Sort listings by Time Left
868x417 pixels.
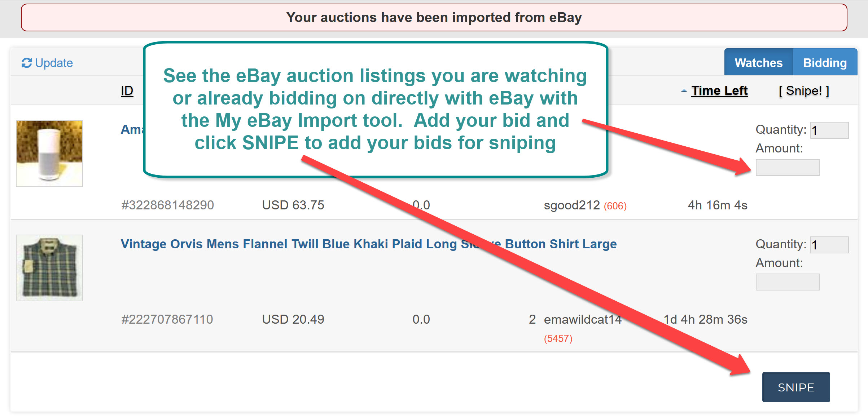tap(719, 91)
